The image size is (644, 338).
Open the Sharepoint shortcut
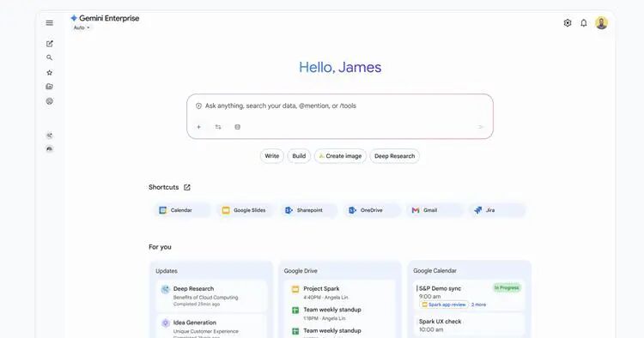tap(308, 210)
